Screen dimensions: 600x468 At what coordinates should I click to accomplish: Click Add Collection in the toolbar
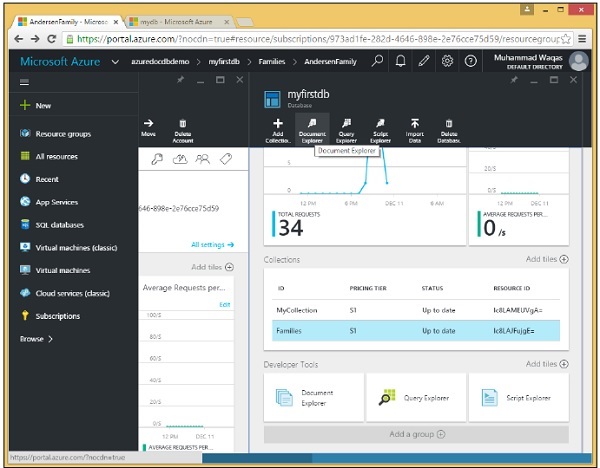tap(278, 130)
